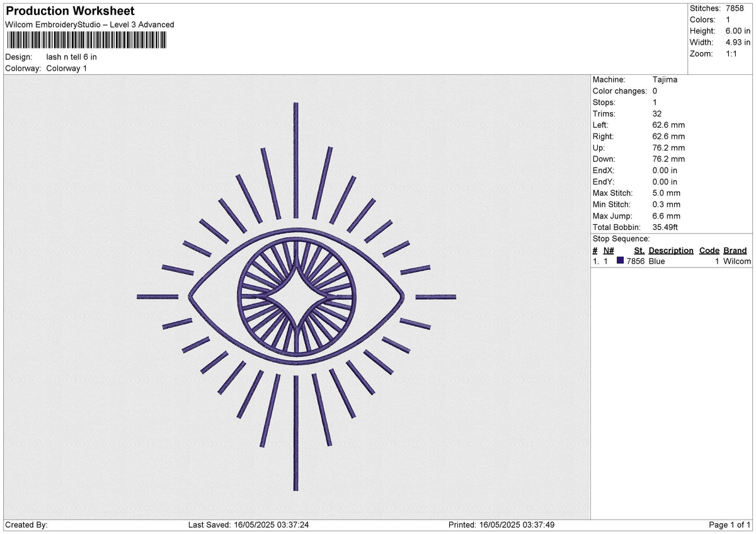756x534 pixels.
Task: Click the Down value 76.2 mm
Action: click(669, 159)
